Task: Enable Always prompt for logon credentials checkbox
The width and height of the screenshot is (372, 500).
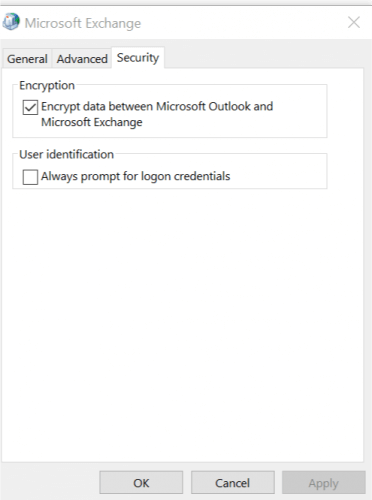Action: tap(30, 177)
